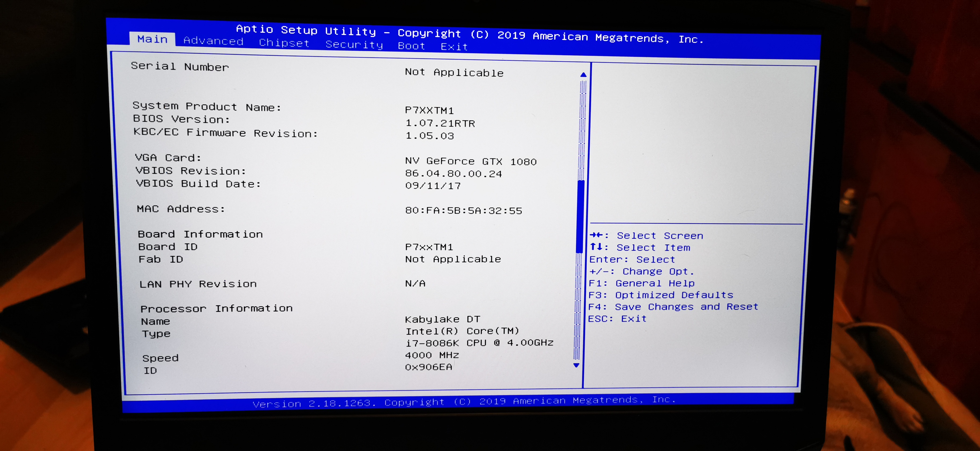Click the scrollbar down arrow
Screen dimensions: 980x451
tap(576, 365)
